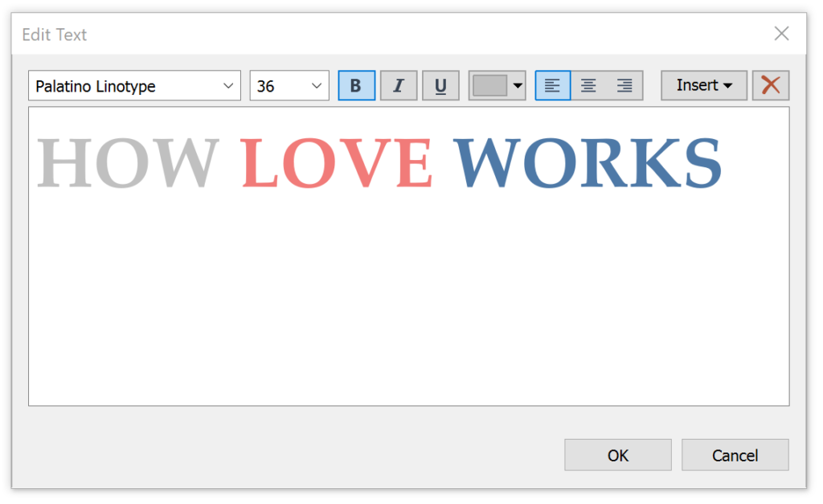Toggle Italic formatting button
Viewport: 823px width, 504px height.
pyautogui.click(x=399, y=85)
